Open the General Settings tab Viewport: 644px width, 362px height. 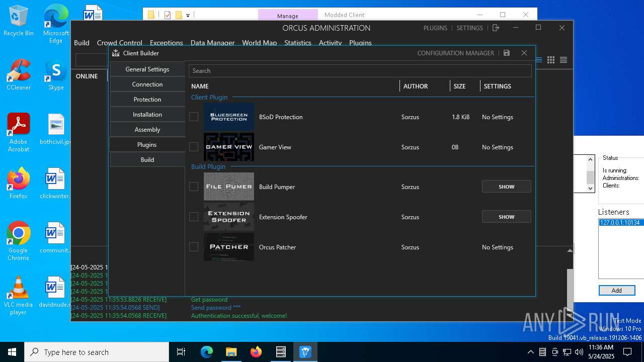tap(147, 69)
